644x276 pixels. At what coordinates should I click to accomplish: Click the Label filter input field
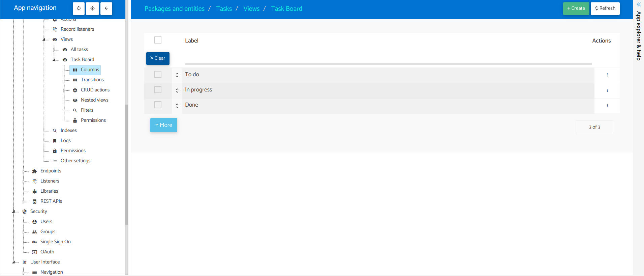[388, 58]
